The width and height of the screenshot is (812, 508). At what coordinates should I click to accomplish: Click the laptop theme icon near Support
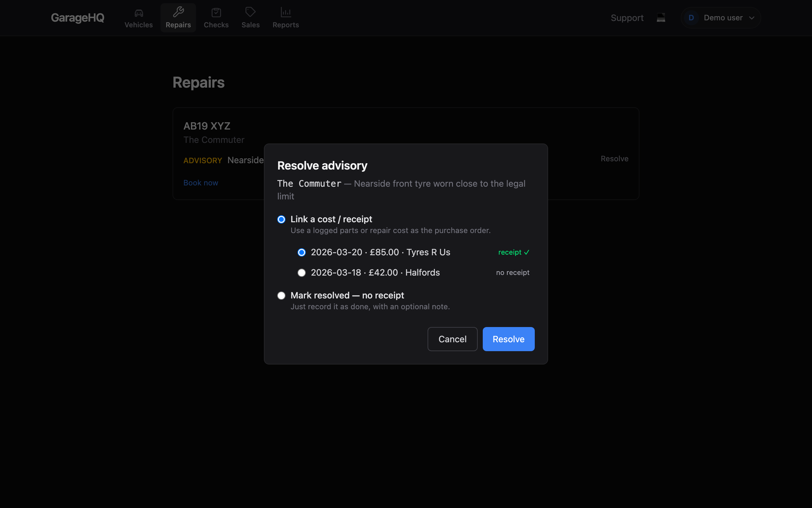click(x=661, y=18)
